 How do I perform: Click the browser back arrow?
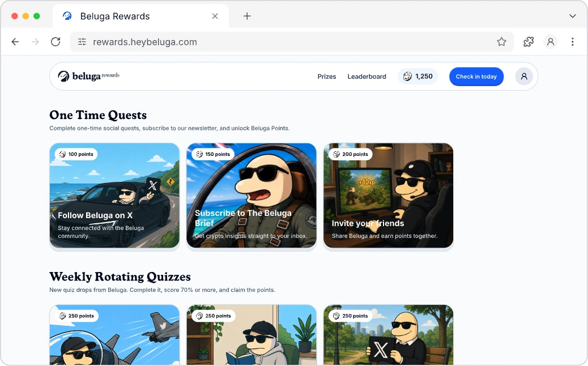[15, 41]
